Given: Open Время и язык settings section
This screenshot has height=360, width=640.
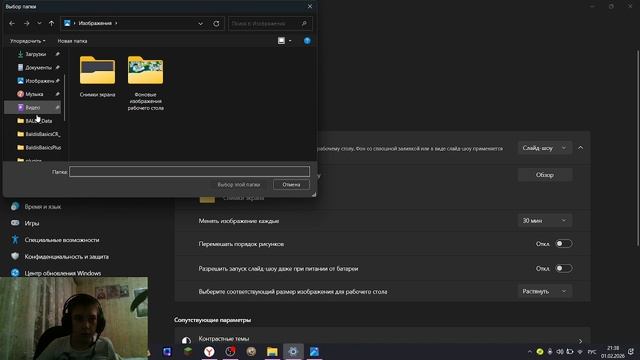Looking at the screenshot, I should (x=42, y=207).
